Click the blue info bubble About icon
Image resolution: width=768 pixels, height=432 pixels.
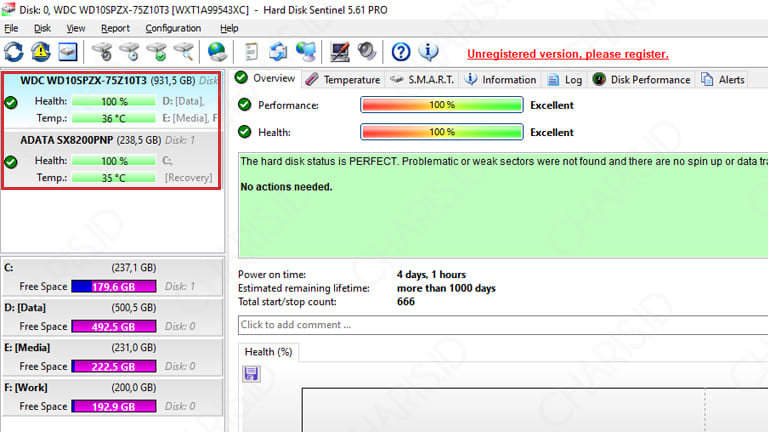point(428,51)
